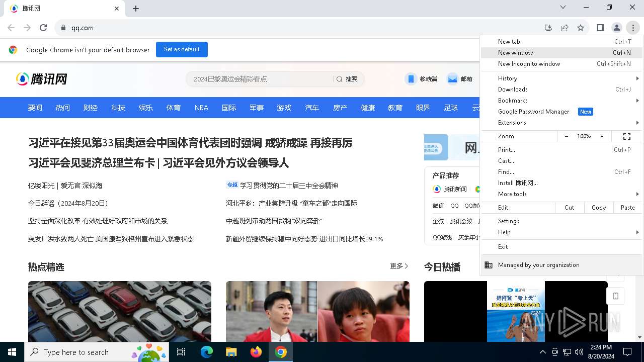Open Downloads from Chrome menu
The height and width of the screenshot is (362, 644).
coord(561,89)
